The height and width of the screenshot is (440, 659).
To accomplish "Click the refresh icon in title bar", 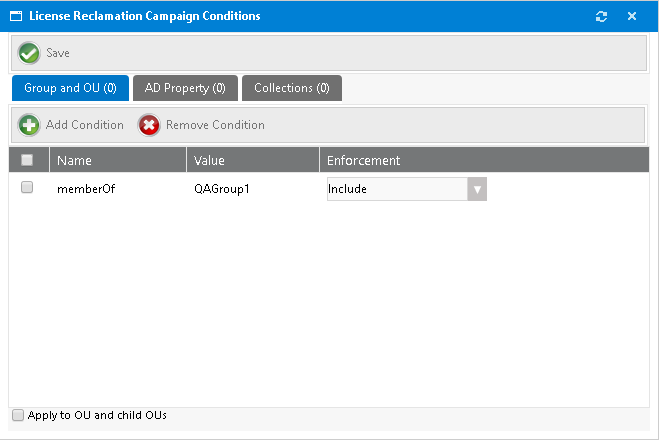I will [x=601, y=16].
